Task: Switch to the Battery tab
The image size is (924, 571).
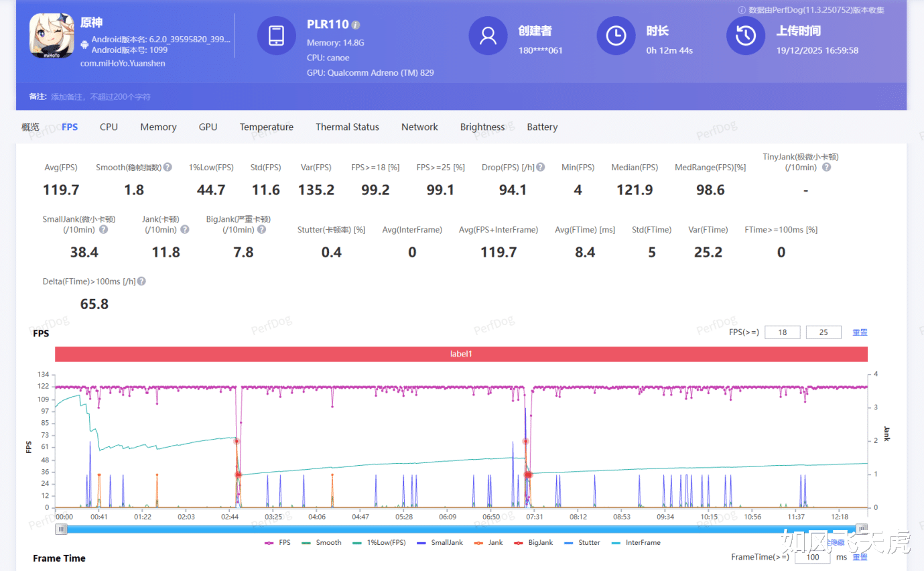Action: pos(542,127)
